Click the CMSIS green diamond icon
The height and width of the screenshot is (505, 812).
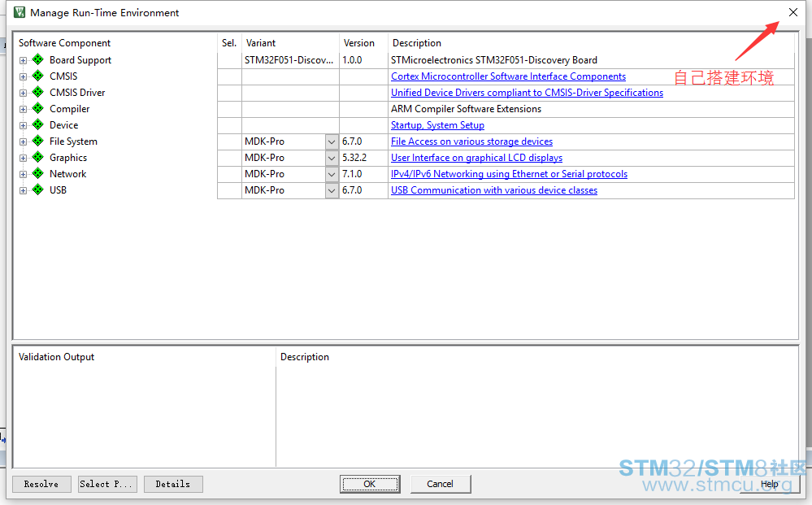tap(38, 76)
